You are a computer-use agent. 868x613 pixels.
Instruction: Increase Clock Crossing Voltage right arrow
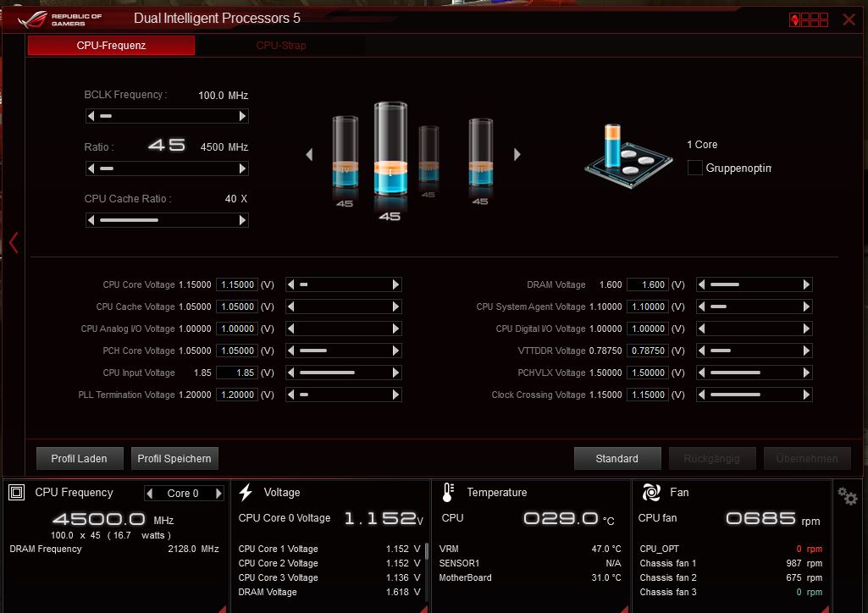click(806, 395)
